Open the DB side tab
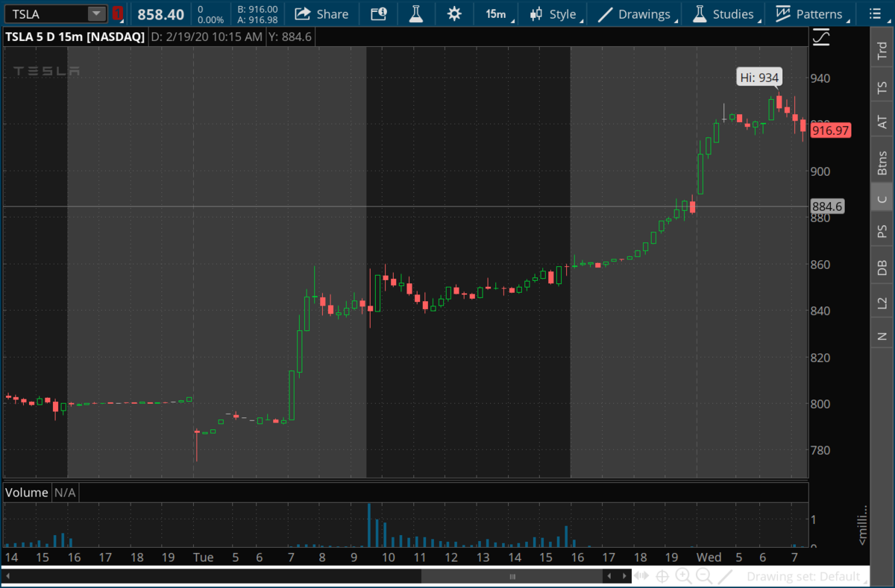 882,268
